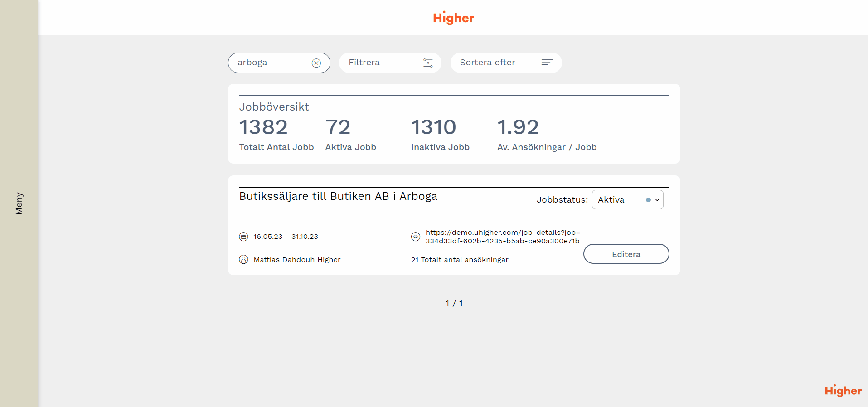
Task: Select the 72 Aktiva Jobb statistic
Action: point(350,134)
